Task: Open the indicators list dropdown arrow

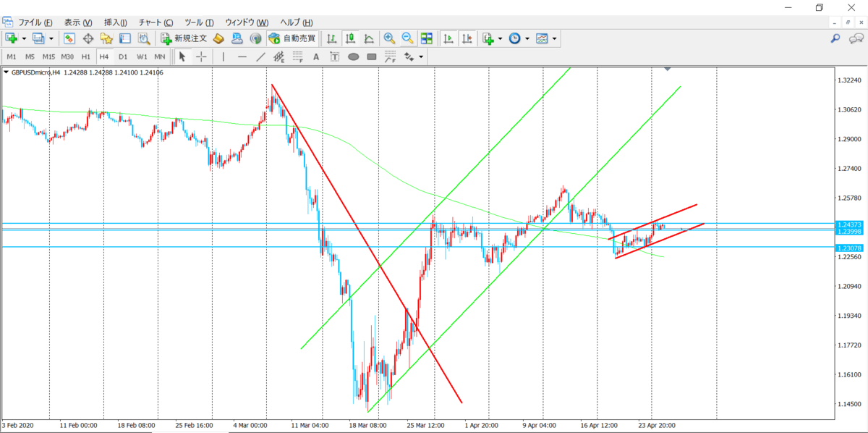Action: click(x=500, y=38)
